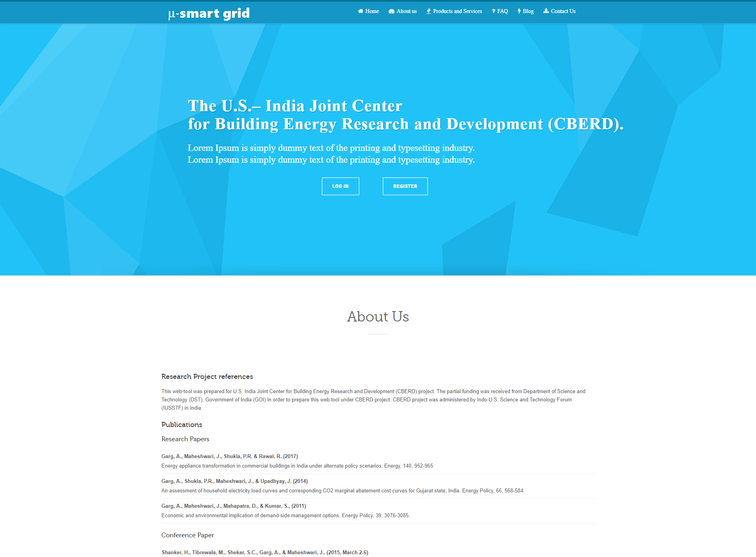Image resolution: width=756 pixels, height=557 pixels.
Task: Click the LOG IN button
Action: pyautogui.click(x=340, y=186)
